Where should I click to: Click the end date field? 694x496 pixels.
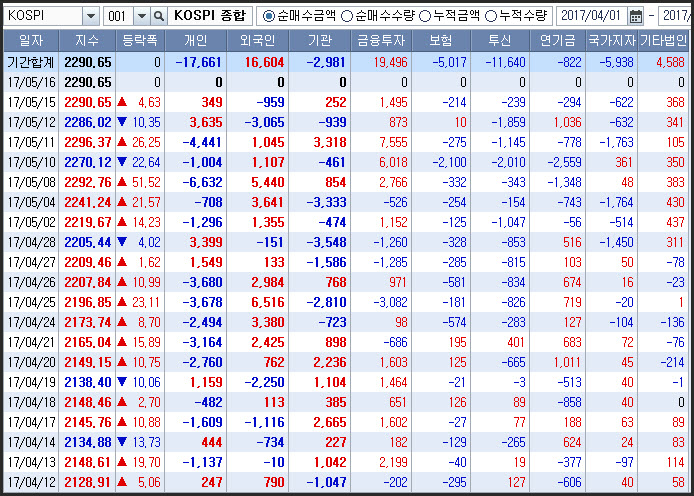(x=676, y=16)
